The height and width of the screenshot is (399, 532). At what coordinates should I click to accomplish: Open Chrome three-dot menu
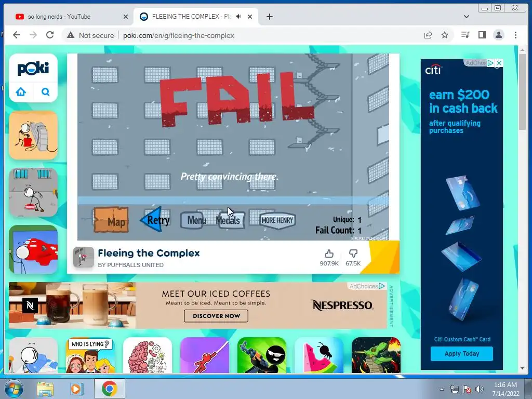pyautogui.click(x=515, y=35)
